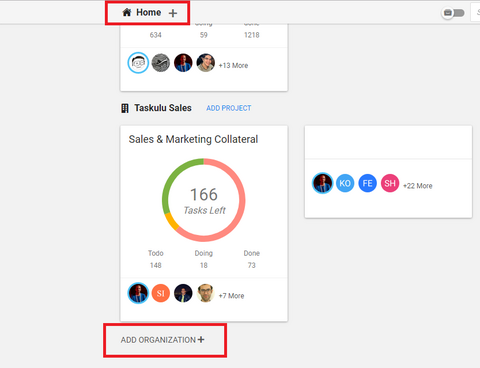Select the orange SI member avatar
The image size is (480, 368).
point(161,293)
